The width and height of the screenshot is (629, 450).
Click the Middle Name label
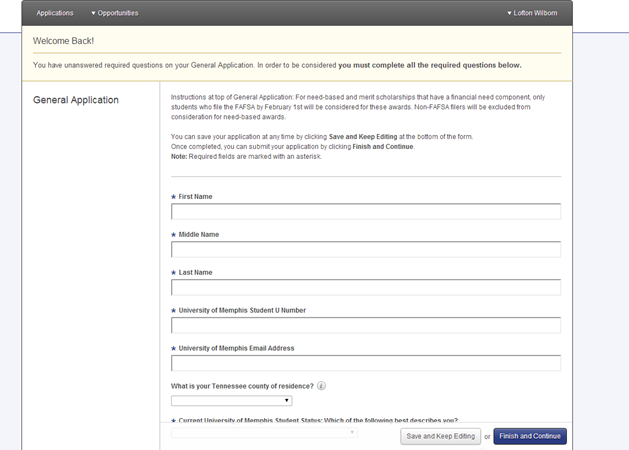(198, 235)
